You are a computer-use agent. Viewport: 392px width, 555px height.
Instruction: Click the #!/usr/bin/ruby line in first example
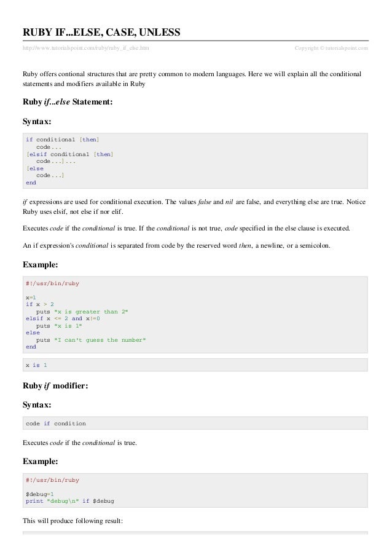[x=52, y=283]
